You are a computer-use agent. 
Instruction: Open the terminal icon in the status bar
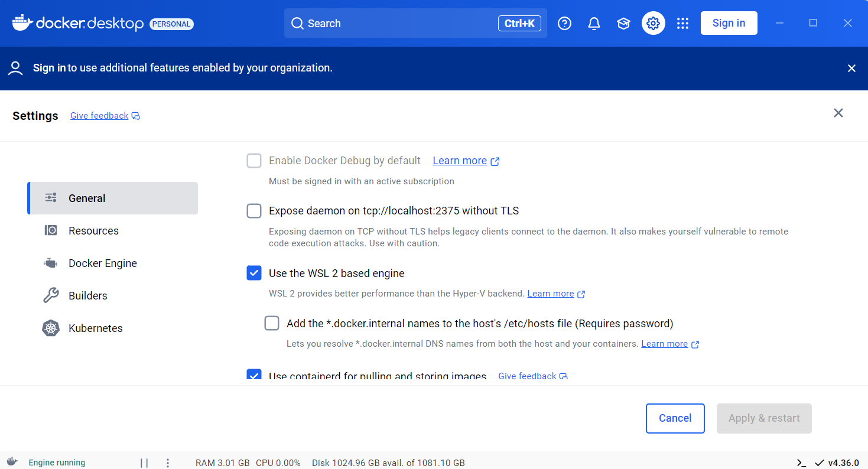coord(801,463)
